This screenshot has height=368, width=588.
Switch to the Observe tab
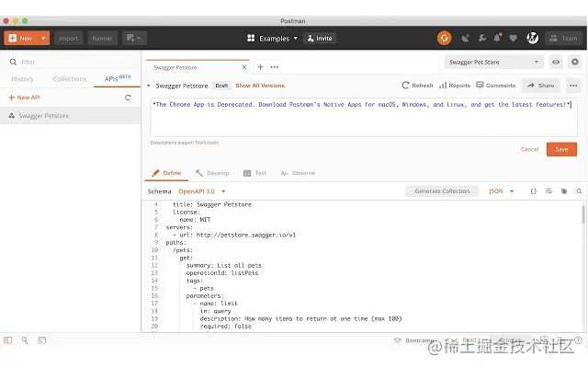coord(298,173)
